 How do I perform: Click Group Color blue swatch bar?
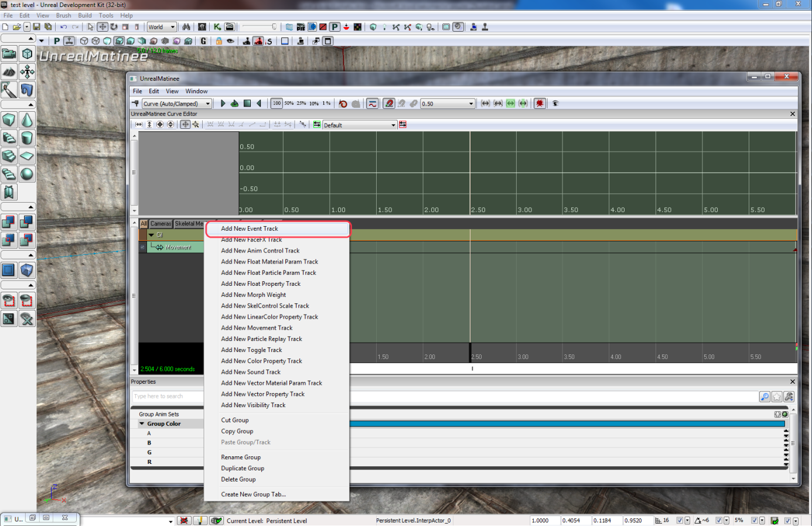(x=567, y=423)
